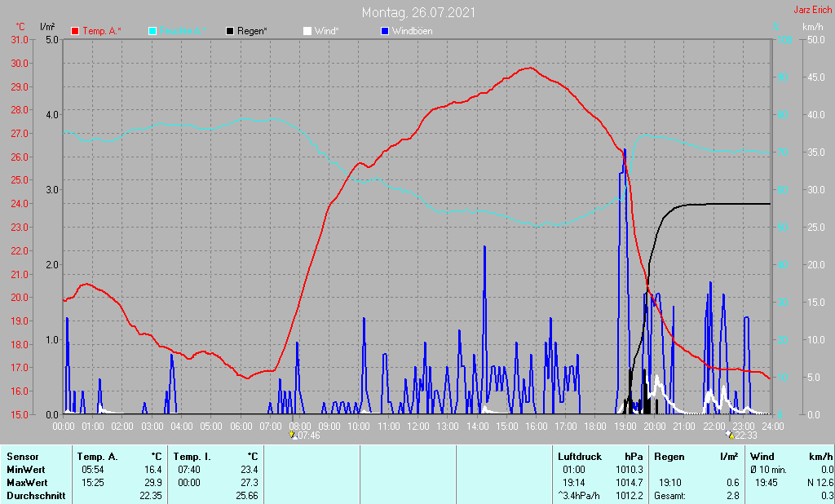The image size is (835, 504).
Task: Click the Temp. A.* legend label
Action: coord(102,31)
